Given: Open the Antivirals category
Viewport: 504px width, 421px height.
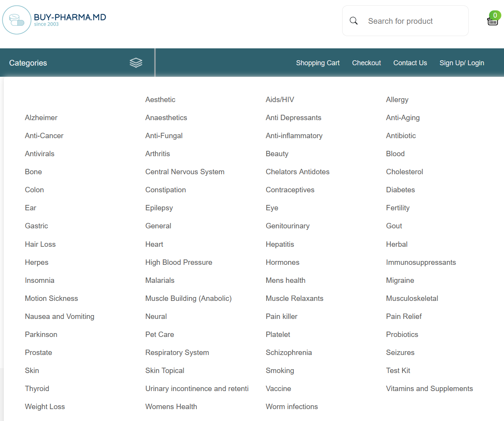Looking at the screenshot, I should pos(40,154).
